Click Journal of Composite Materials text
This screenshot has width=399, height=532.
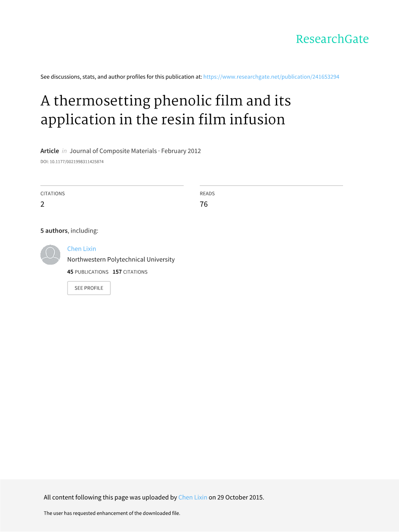click(113, 151)
